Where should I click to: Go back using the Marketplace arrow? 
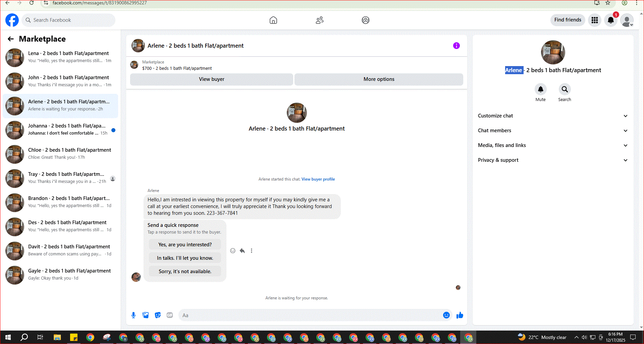(x=11, y=39)
